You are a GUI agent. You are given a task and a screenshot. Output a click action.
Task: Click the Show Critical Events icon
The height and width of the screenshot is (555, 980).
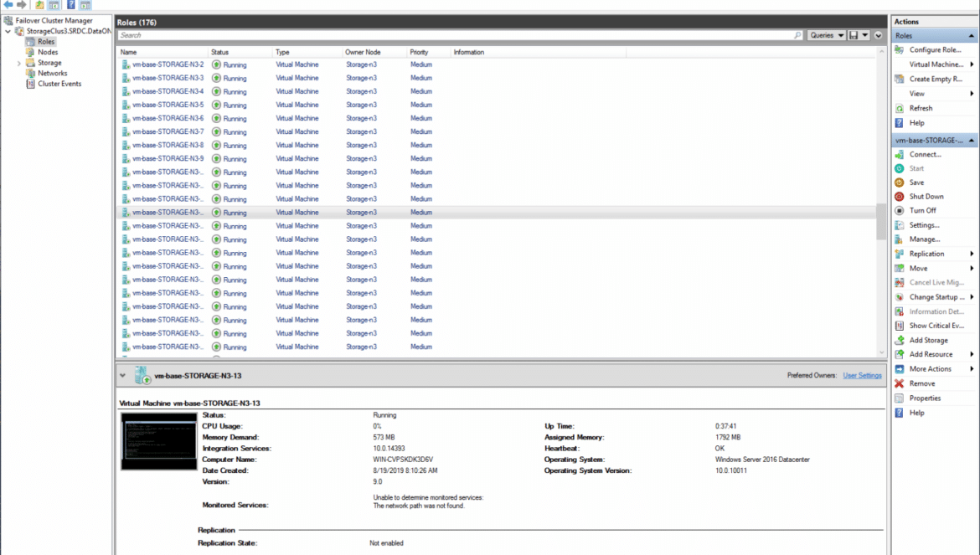[900, 326]
